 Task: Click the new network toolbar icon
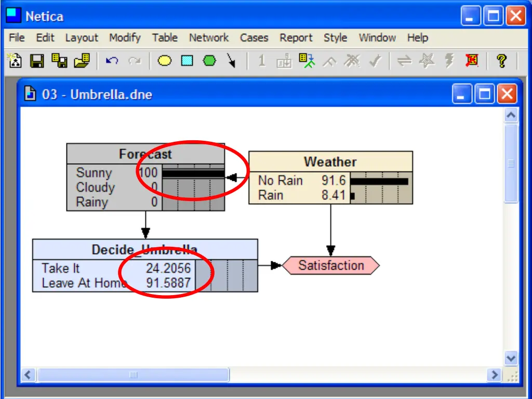pos(15,61)
